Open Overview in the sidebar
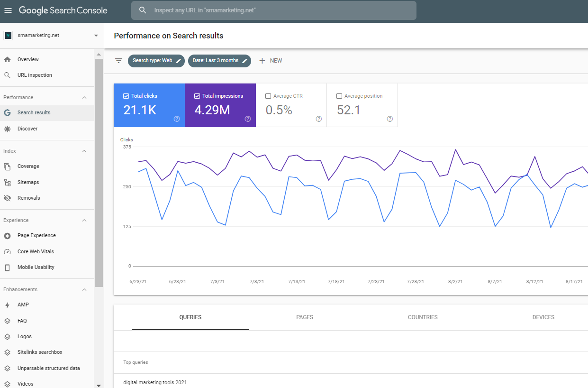The width and height of the screenshot is (588, 388). pos(47,59)
